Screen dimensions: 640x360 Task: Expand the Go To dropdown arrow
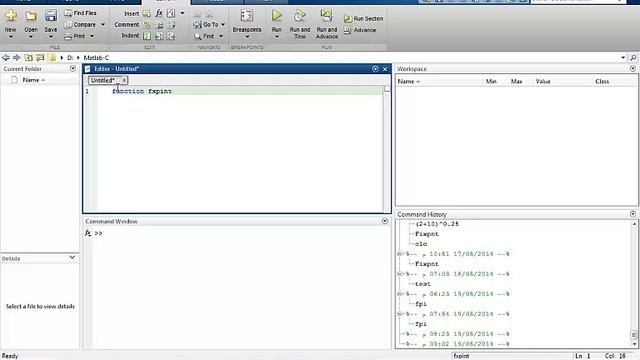223,25
